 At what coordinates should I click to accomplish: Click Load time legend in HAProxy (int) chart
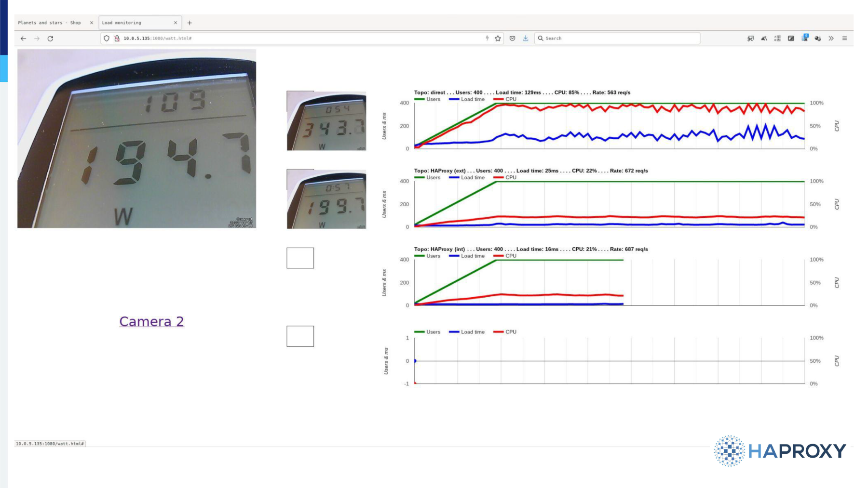coord(467,256)
